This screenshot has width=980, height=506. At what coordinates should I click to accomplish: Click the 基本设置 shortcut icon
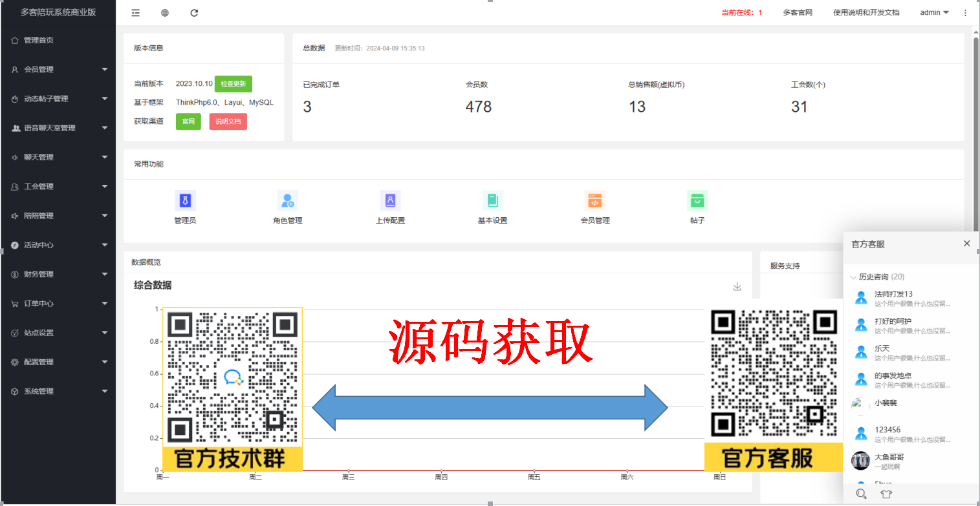pyautogui.click(x=492, y=200)
